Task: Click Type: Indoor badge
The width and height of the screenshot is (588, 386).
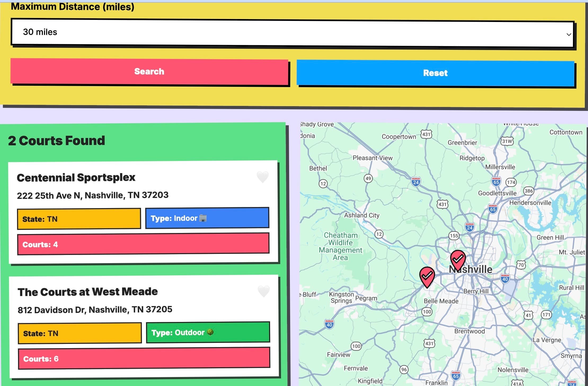Action: pyautogui.click(x=207, y=218)
